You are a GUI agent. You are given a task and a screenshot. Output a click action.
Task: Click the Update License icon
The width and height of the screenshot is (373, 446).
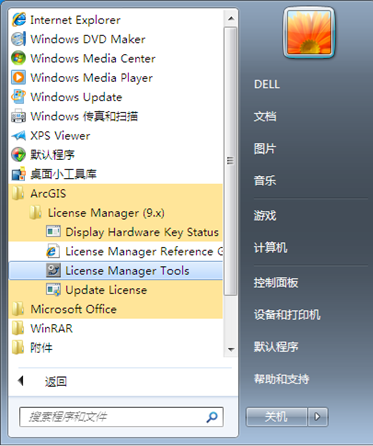pyautogui.click(x=53, y=290)
